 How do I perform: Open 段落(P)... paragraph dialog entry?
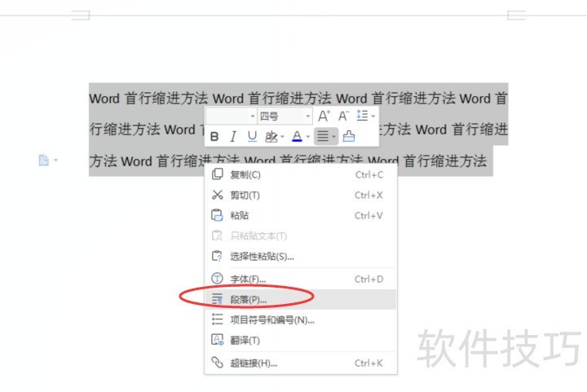pos(301,299)
